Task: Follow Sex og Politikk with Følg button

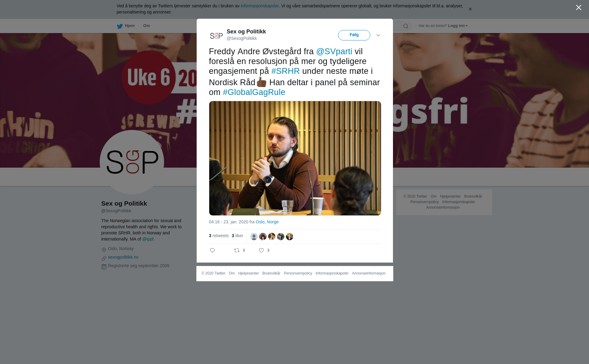Action: (354, 35)
